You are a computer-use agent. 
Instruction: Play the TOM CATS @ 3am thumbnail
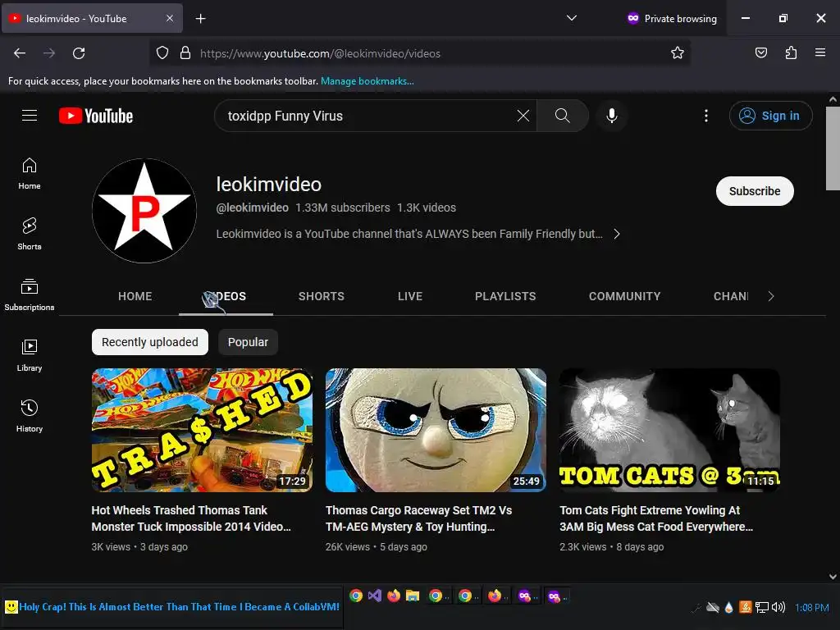click(x=669, y=430)
